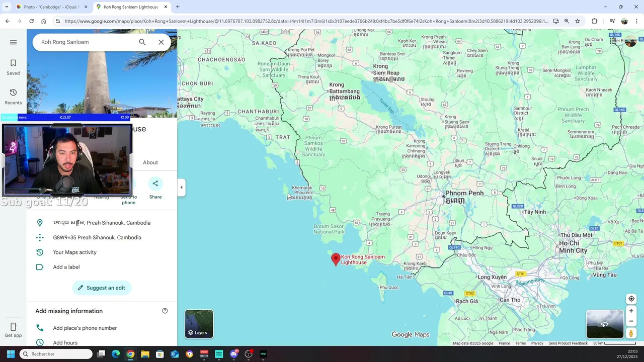Open Terms link in map footer

[x=520, y=343]
